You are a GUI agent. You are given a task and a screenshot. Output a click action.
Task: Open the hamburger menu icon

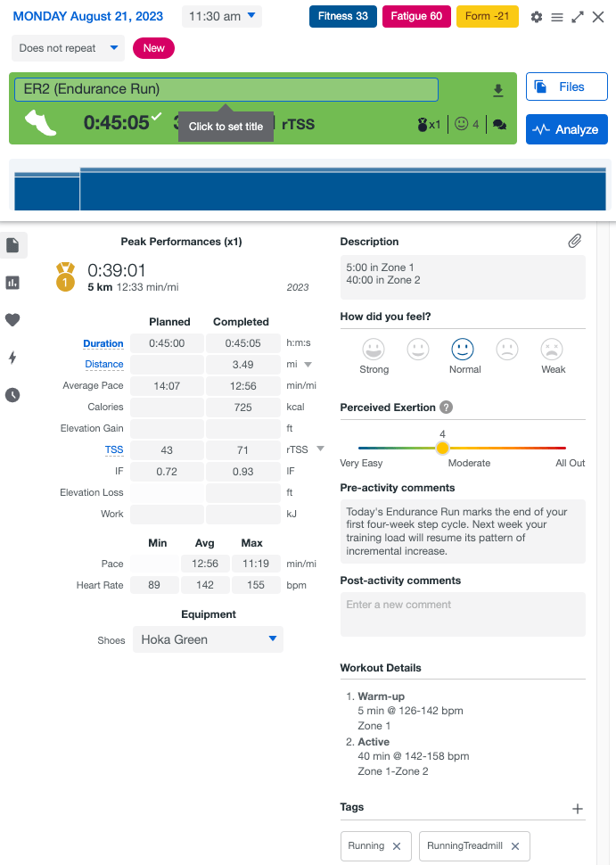pos(556,17)
